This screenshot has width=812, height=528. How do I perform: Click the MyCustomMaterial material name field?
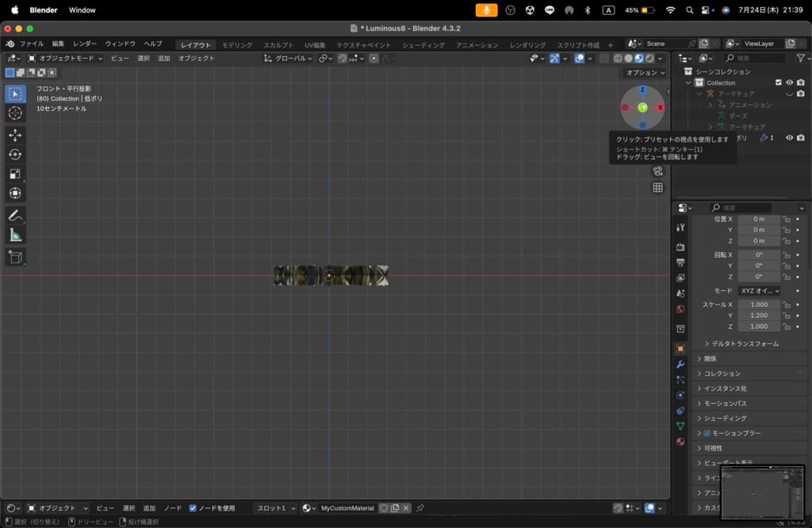coord(347,508)
